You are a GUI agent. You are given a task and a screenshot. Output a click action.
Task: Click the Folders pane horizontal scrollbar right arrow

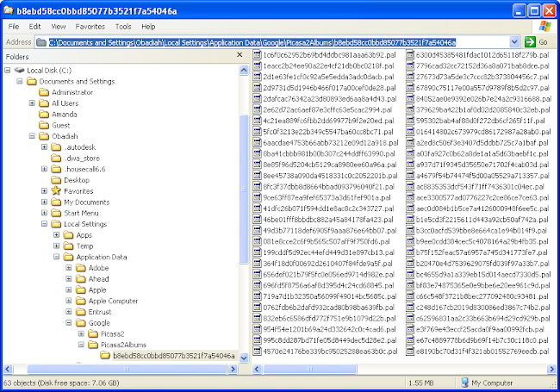233,369
